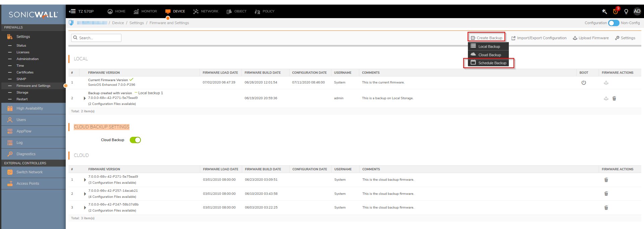Open the AD user avatar menu
This screenshot has width=644, height=229.
coord(637,11)
